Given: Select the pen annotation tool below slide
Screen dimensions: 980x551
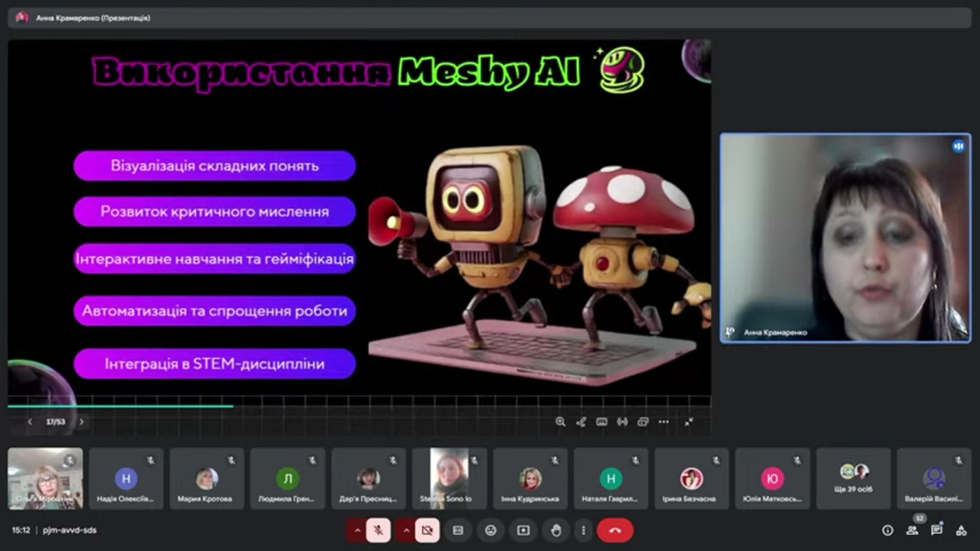Looking at the screenshot, I should 581,422.
